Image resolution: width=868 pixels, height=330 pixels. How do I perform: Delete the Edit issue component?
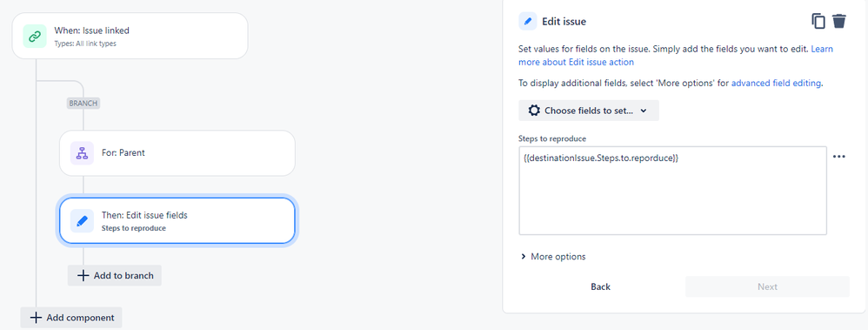[x=839, y=22]
